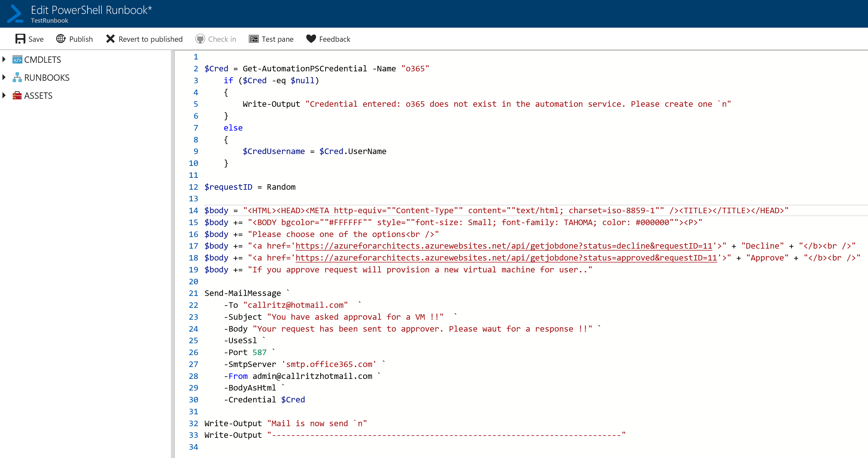Click the Revert to published X icon
The height and width of the screenshot is (458, 868).
click(110, 39)
